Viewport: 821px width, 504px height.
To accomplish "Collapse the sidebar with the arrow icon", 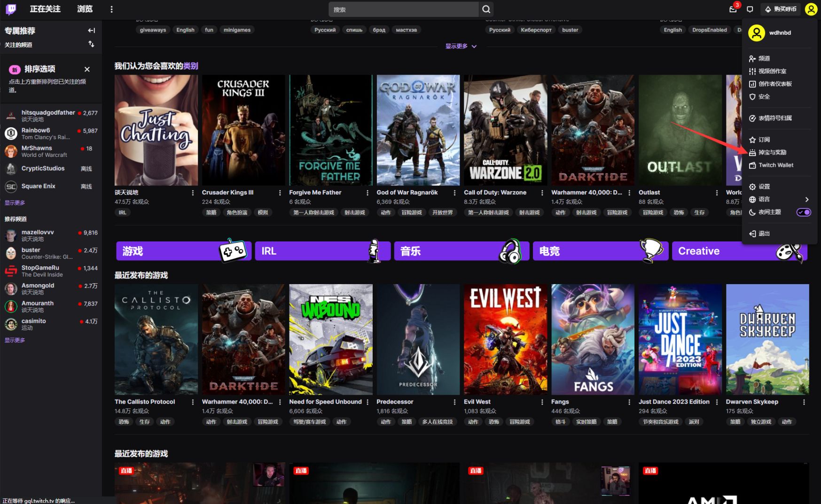I will pos(91,31).
